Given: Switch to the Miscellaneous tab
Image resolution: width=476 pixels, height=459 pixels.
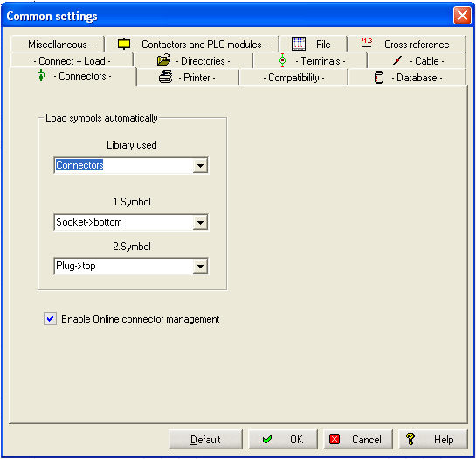Looking at the screenshot, I should pos(58,45).
